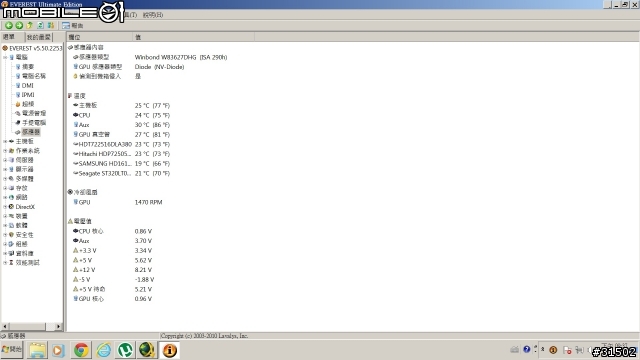Expand the DirectX branch
This screenshot has height=360, width=640.
[5, 207]
